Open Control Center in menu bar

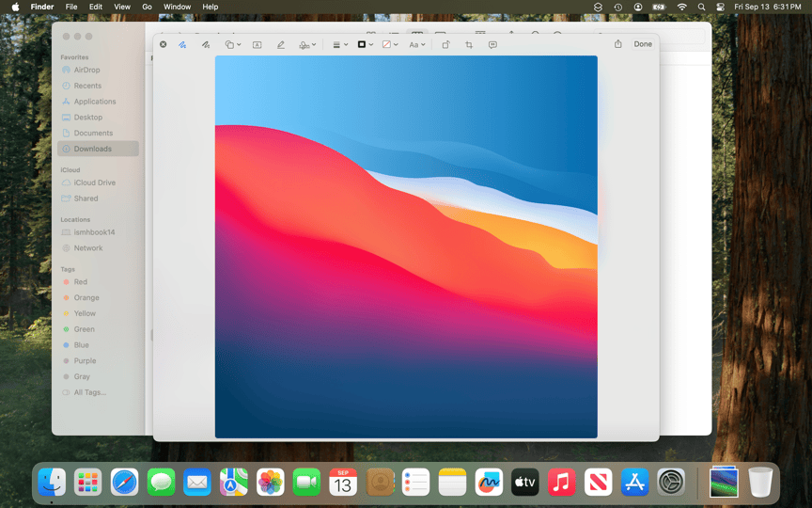pyautogui.click(x=720, y=7)
